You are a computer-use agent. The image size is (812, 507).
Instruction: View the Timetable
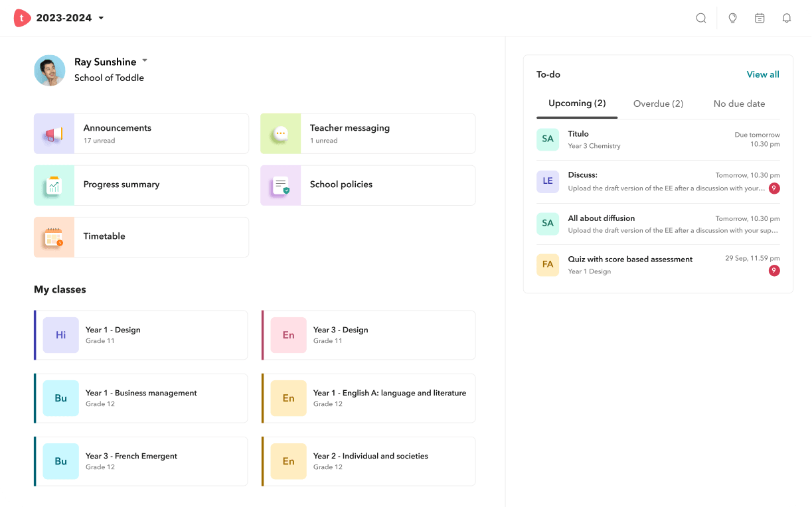pyautogui.click(x=141, y=236)
